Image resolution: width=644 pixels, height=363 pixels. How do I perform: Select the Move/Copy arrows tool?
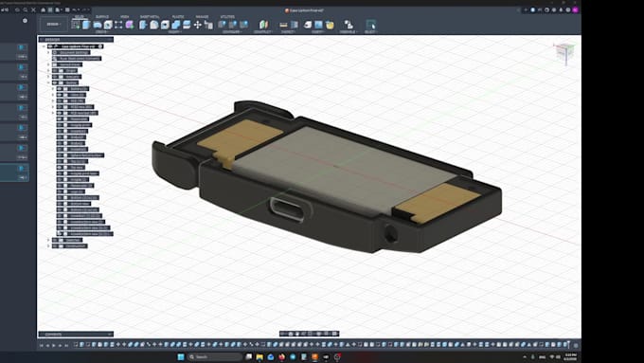point(198,25)
